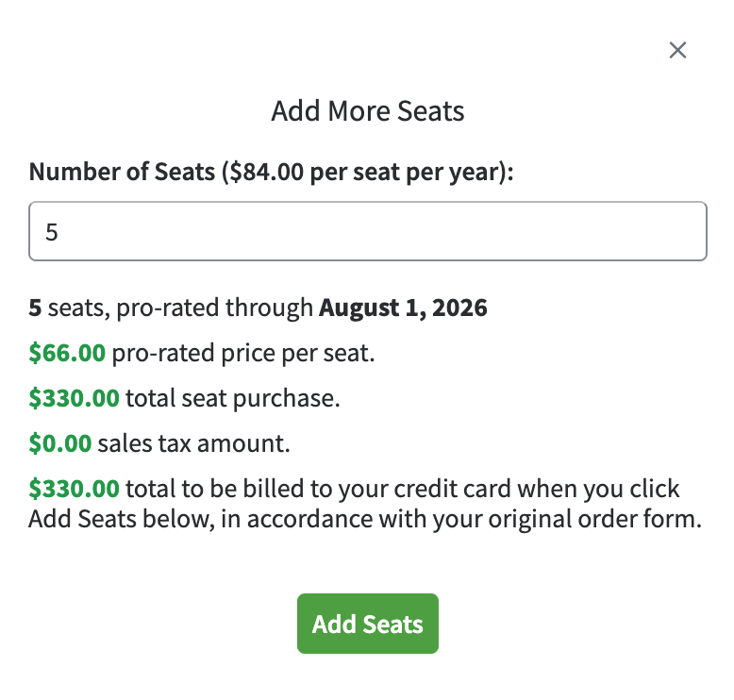Click the bold 5 in seats summary
734x700 pixels.
pos(36,308)
